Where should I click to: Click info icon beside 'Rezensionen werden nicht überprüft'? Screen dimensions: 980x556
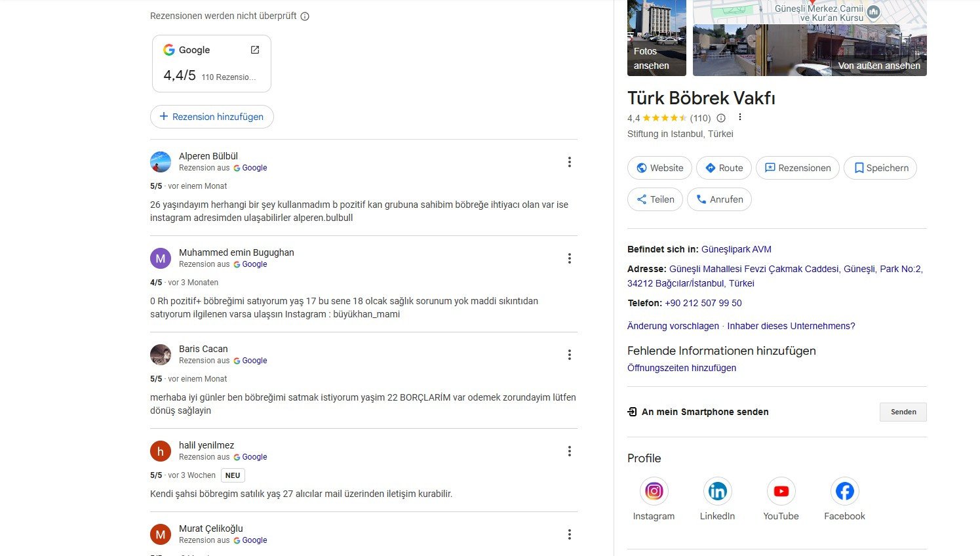tap(305, 16)
